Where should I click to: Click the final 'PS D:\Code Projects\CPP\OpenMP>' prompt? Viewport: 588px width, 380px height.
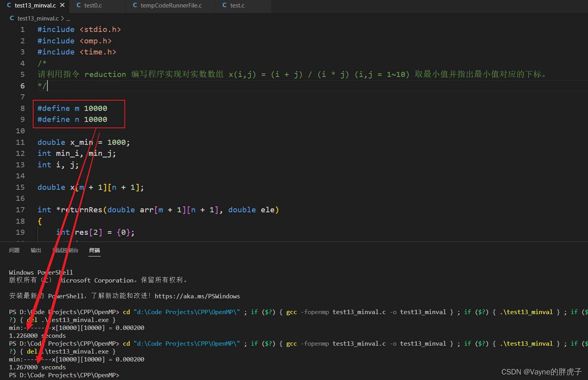click(x=64, y=375)
